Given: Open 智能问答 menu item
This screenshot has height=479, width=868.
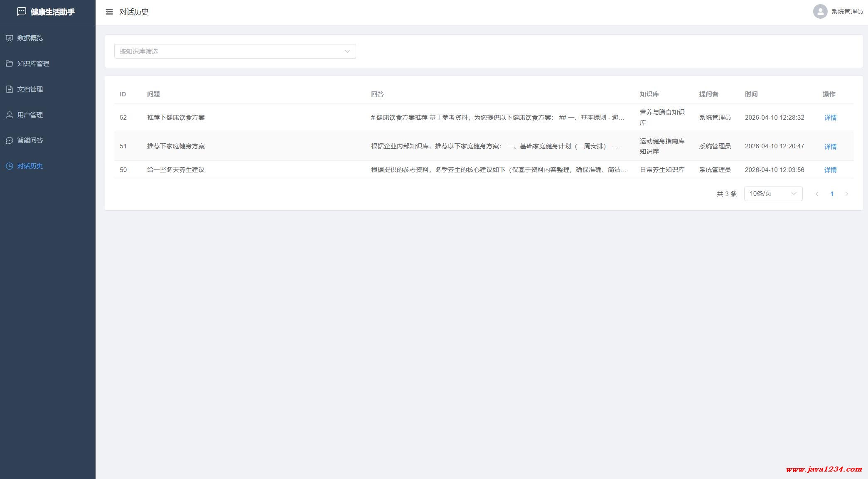Looking at the screenshot, I should click(x=30, y=140).
